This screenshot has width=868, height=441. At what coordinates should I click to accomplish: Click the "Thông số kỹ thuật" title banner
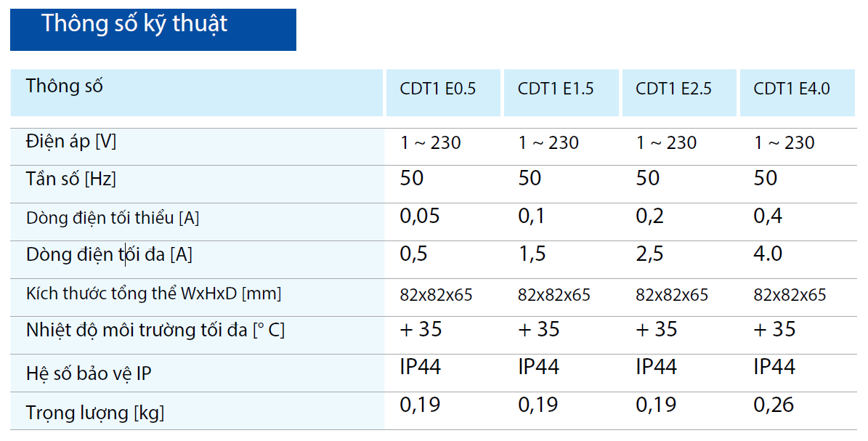134,24
